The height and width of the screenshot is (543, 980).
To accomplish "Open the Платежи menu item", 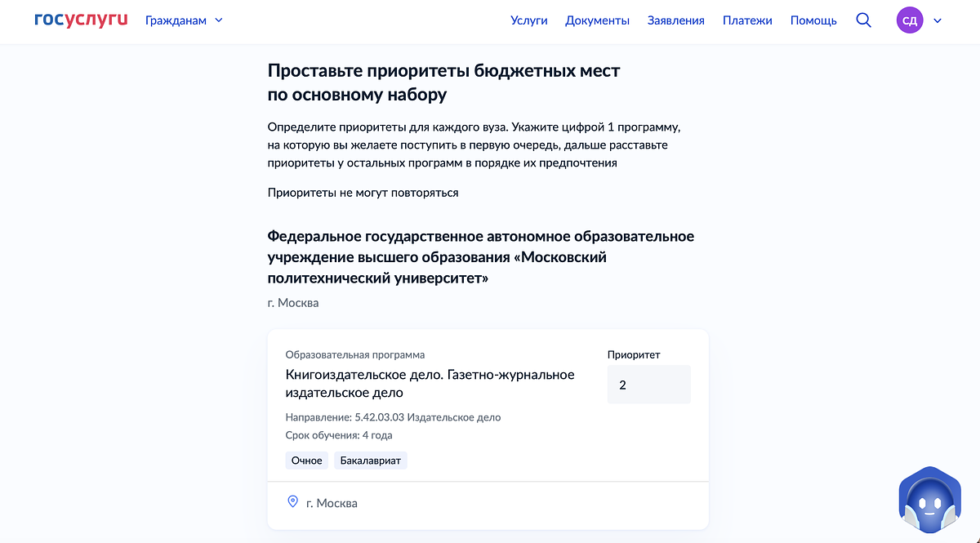I will (x=747, y=20).
